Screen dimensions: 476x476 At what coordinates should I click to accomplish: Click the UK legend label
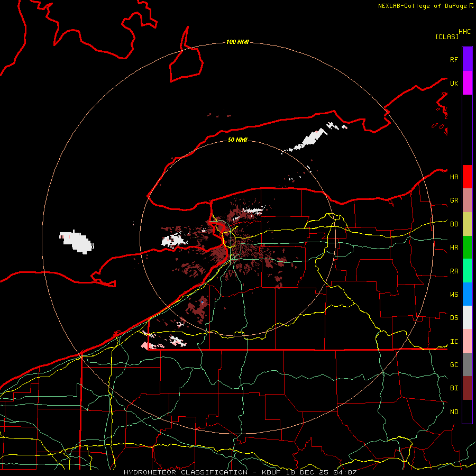[454, 83]
